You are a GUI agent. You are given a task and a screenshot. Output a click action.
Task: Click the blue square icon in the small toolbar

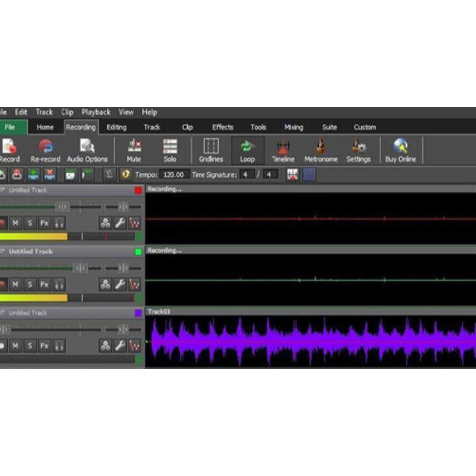pos(309,175)
